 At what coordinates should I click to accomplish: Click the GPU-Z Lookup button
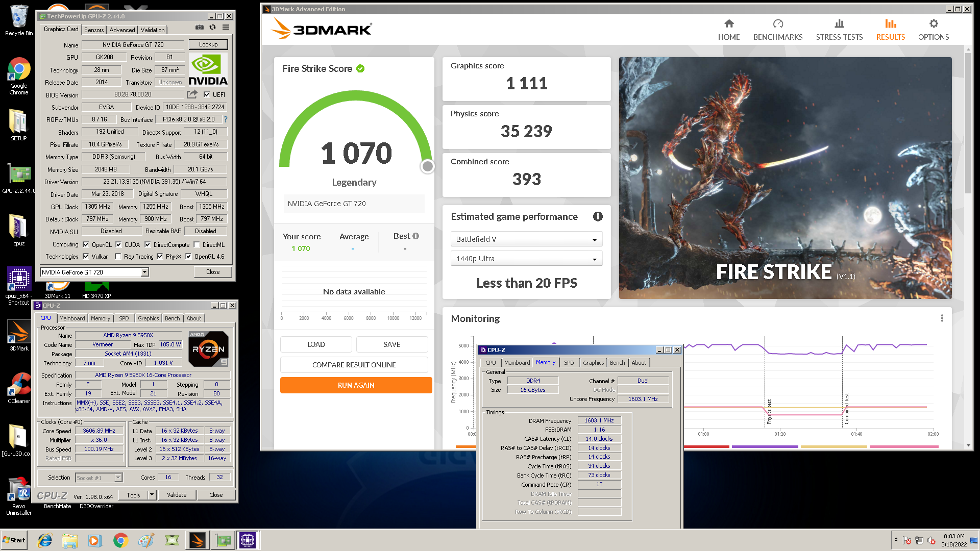tap(208, 44)
